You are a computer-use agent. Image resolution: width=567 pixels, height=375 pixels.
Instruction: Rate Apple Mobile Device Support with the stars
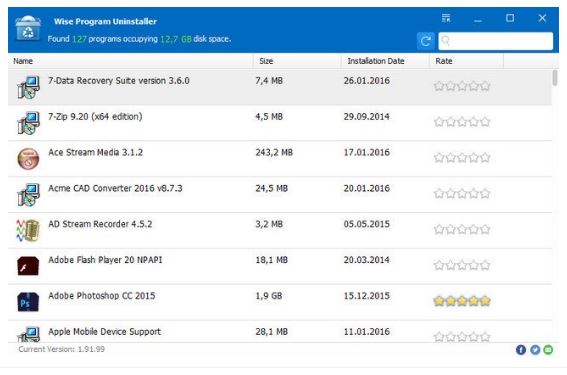(462, 337)
